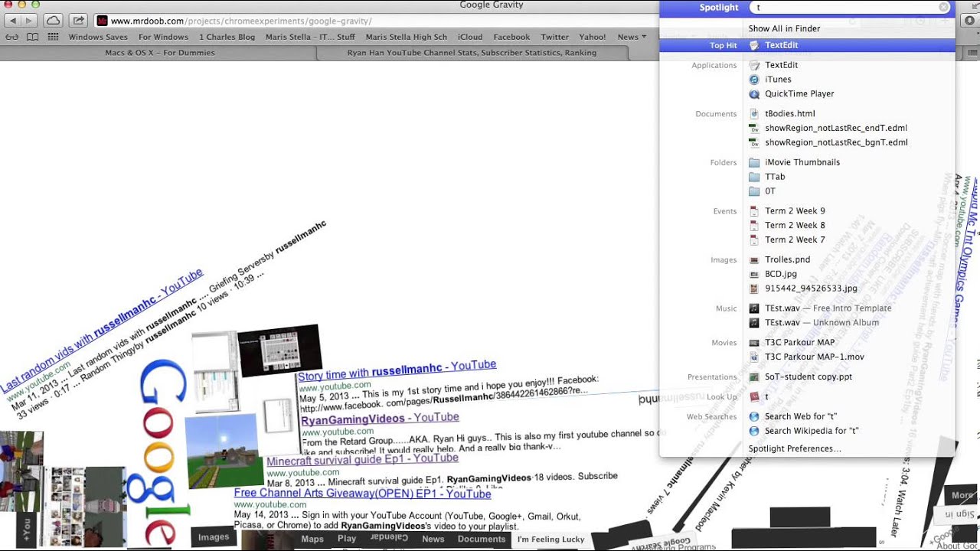The image size is (980, 551).
Task: Click the TextEdit icon in Top Hit row
Action: tap(754, 45)
